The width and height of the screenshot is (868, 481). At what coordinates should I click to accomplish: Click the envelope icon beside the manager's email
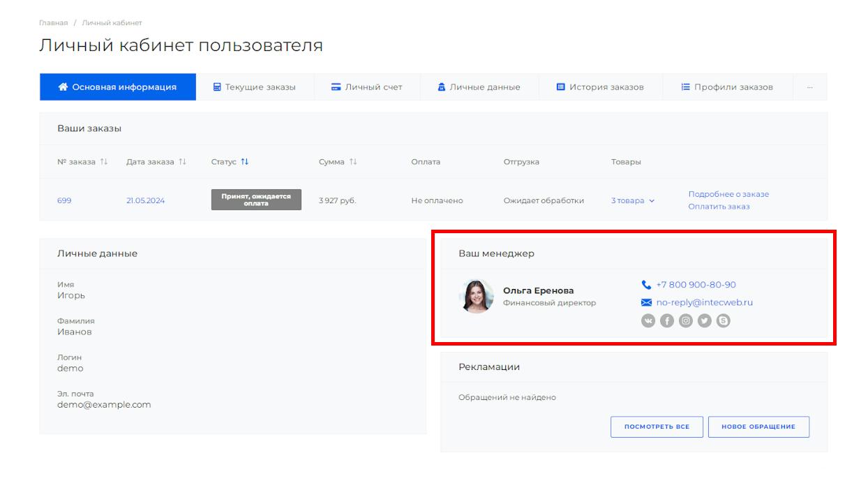click(646, 303)
